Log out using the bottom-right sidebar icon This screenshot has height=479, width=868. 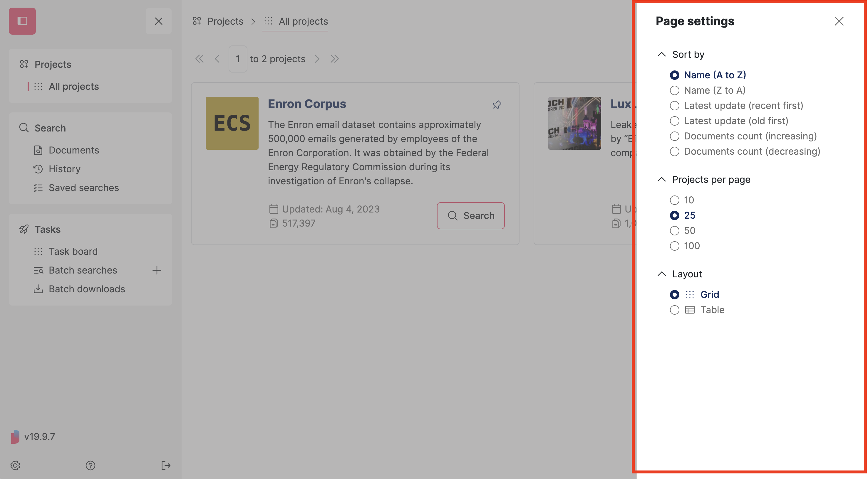click(x=166, y=465)
